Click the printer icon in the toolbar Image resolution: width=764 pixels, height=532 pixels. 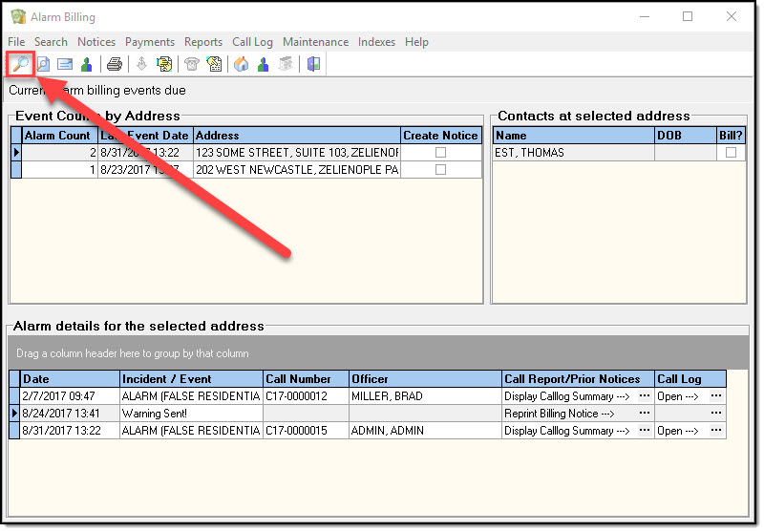coord(115,64)
